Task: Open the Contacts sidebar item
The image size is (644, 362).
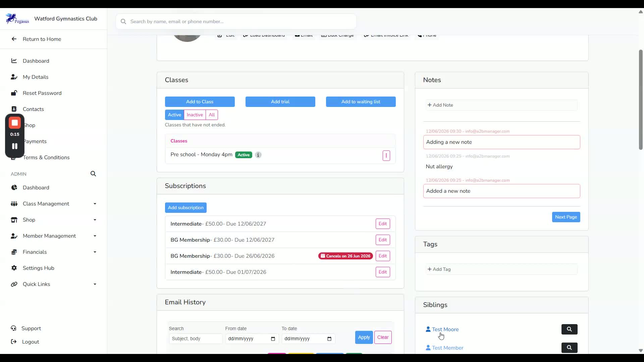Action: point(33,109)
